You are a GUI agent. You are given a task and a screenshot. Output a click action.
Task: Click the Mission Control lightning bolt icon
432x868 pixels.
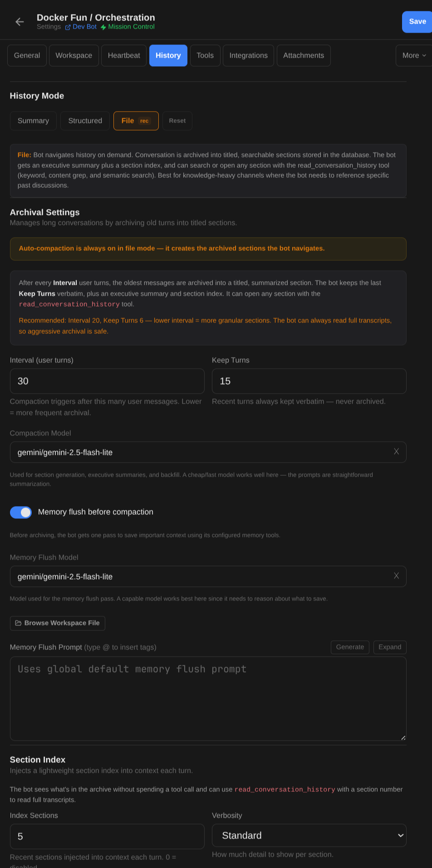103,27
